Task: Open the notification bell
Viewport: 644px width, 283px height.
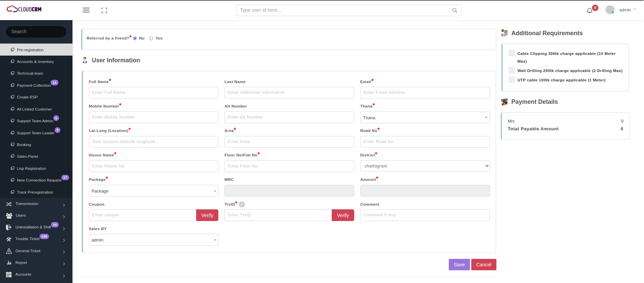Action: pyautogui.click(x=589, y=11)
